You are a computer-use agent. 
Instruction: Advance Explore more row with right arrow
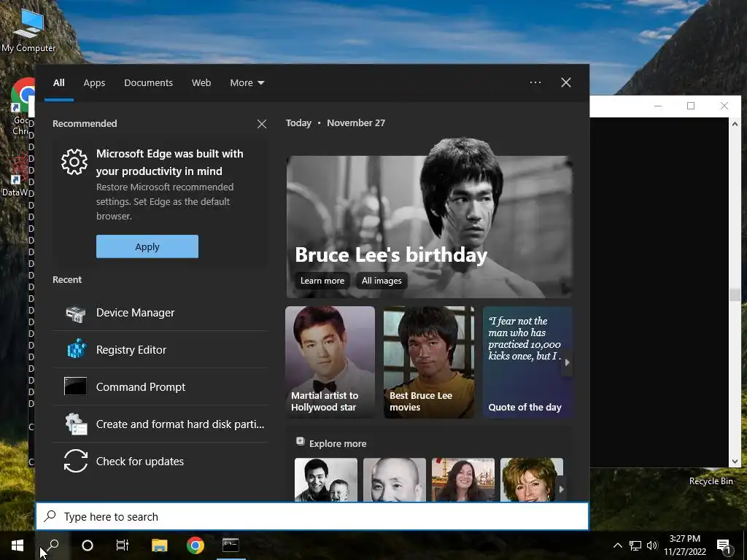[562, 489]
